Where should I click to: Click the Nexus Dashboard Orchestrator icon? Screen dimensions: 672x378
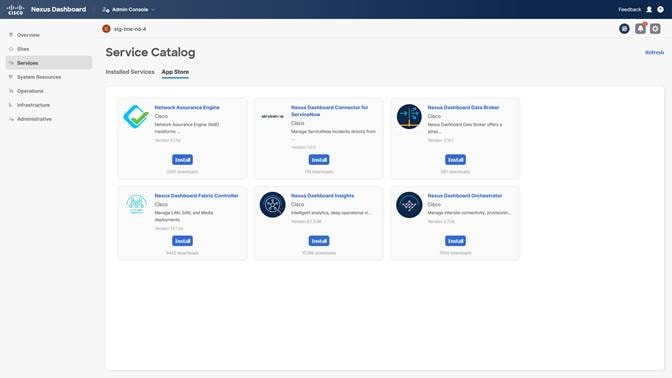click(x=409, y=204)
